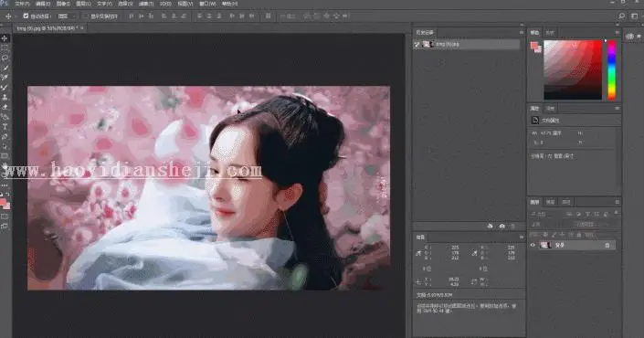Select the Horizontal Type tool
Screen dimensions: 644x338
click(x=5, y=127)
